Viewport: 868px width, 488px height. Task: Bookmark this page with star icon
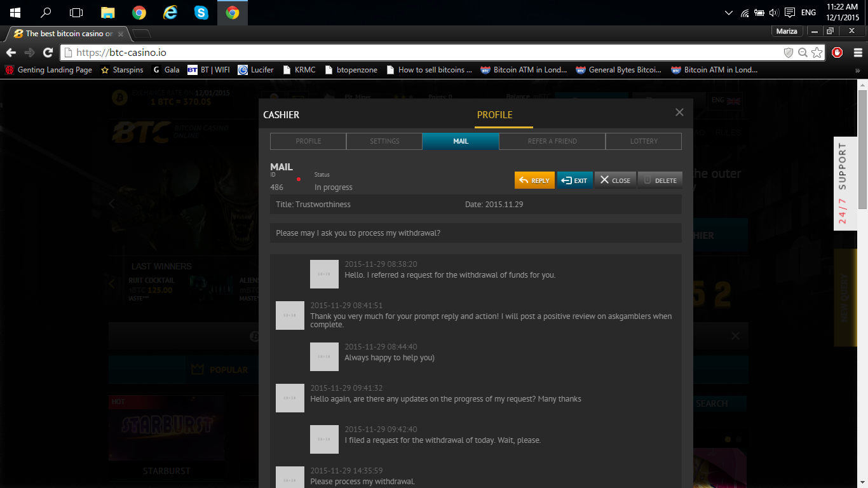click(x=817, y=53)
